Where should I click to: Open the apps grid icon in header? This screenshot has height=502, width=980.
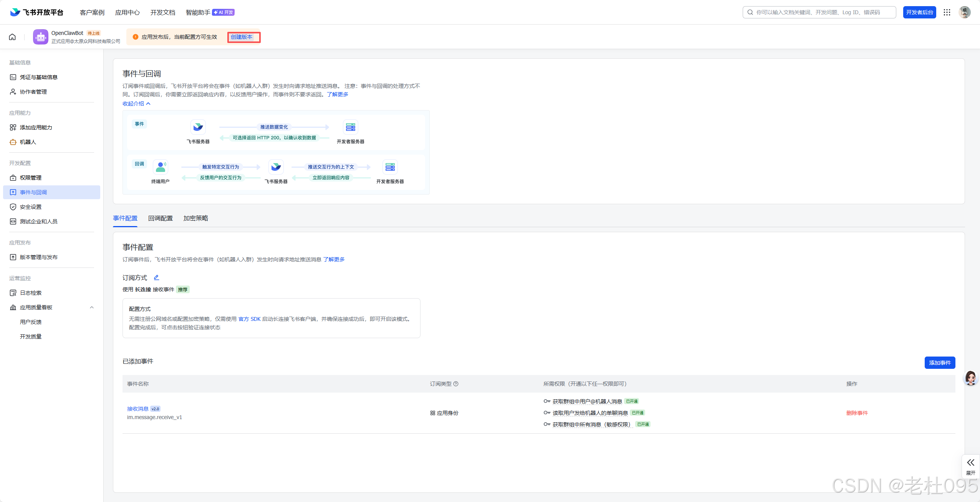point(947,12)
